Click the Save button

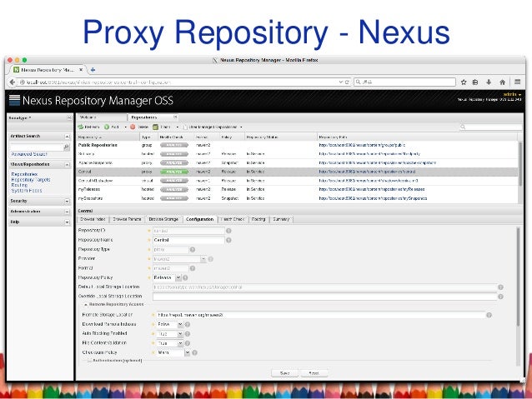(x=285, y=373)
